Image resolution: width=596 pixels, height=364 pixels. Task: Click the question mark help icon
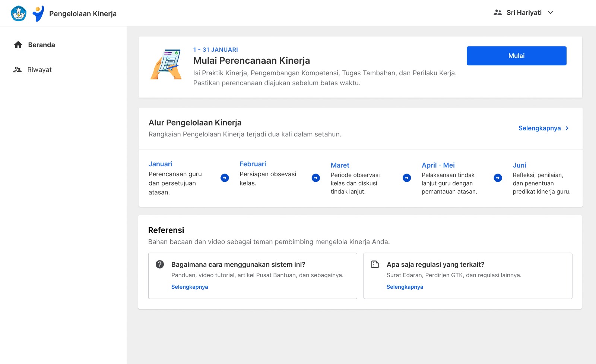(160, 264)
